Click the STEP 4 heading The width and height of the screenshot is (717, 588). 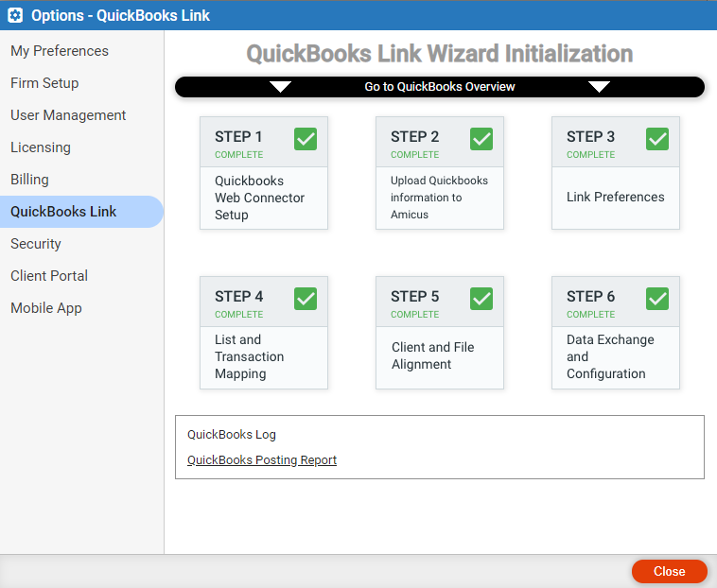(x=238, y=297)
